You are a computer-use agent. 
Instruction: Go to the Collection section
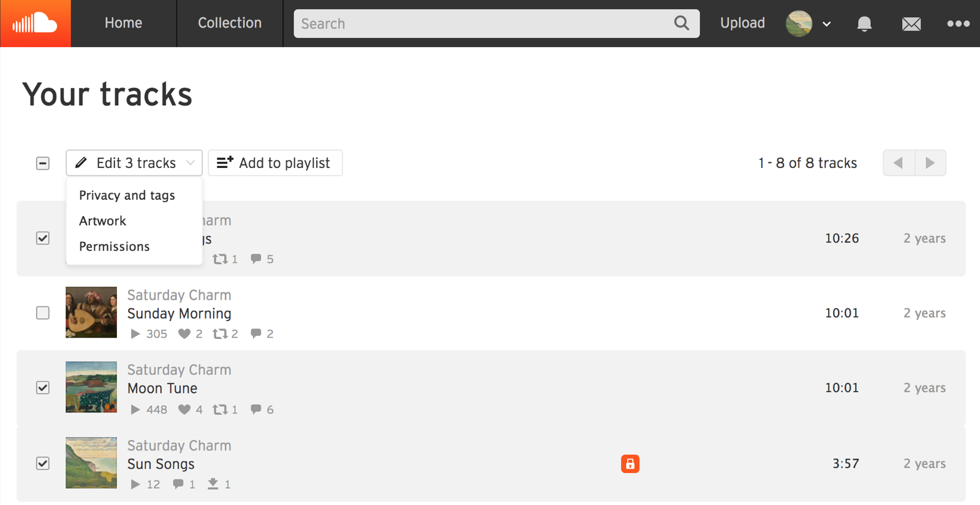pyautogui.click(x=229, y=23)
